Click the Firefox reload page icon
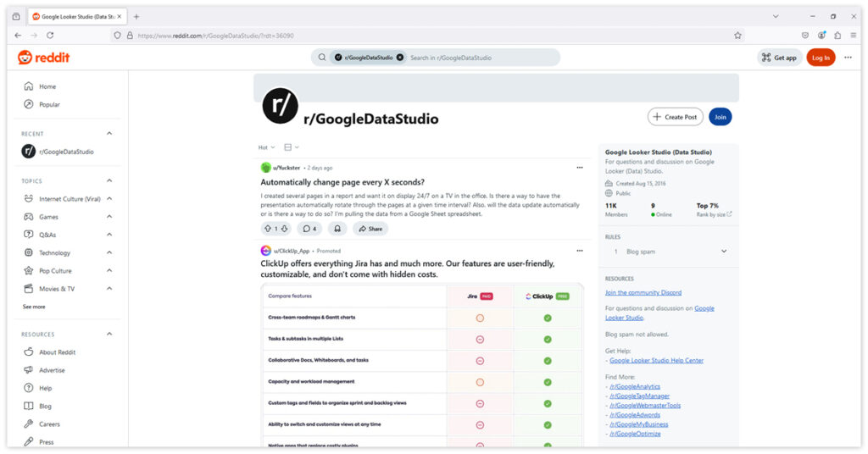868x454 pixels. click(x=50, y=36)
